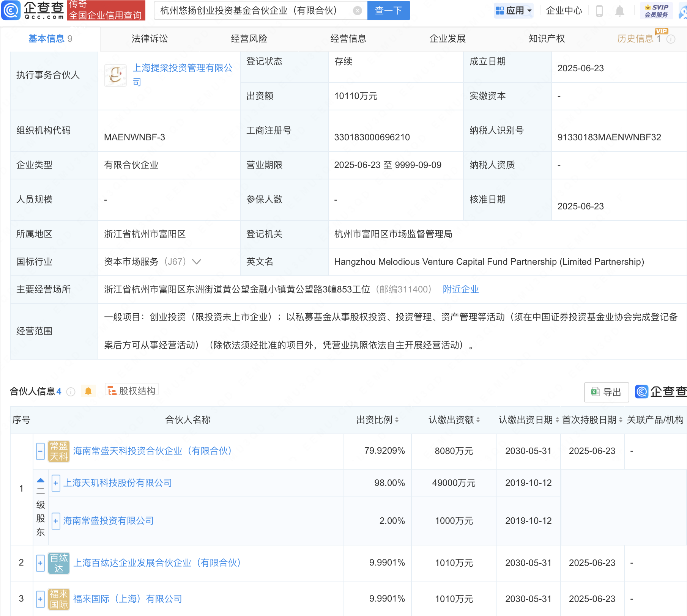The image size is (687, 616).
Task: Switch to the 企业发展 tab
Action: click(x=447, y=39)
